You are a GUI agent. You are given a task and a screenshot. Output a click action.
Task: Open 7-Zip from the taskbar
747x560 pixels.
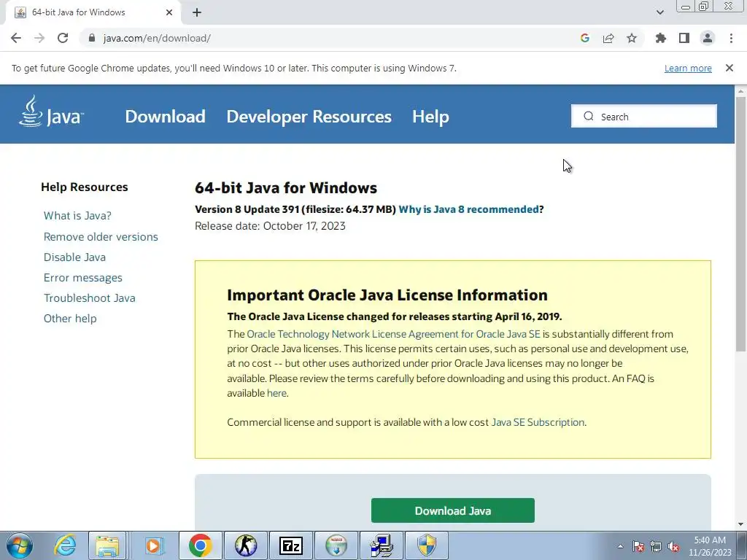click(x=290, y=545)
